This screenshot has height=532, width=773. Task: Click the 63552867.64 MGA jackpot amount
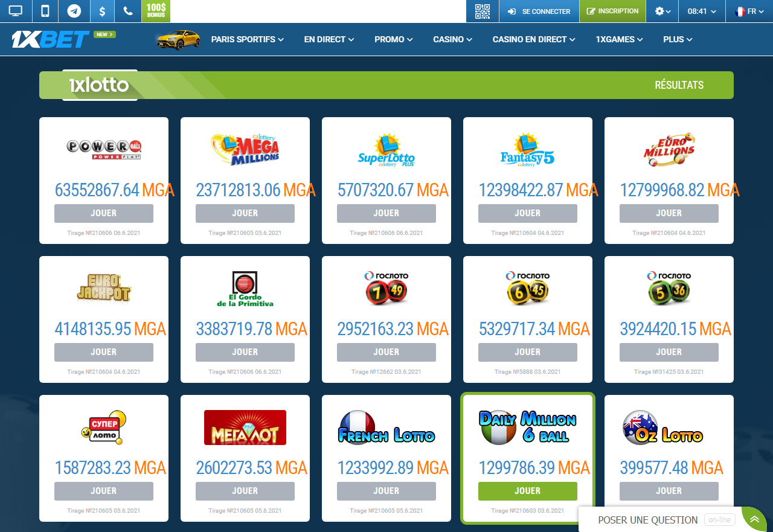(x=115, y=190)
